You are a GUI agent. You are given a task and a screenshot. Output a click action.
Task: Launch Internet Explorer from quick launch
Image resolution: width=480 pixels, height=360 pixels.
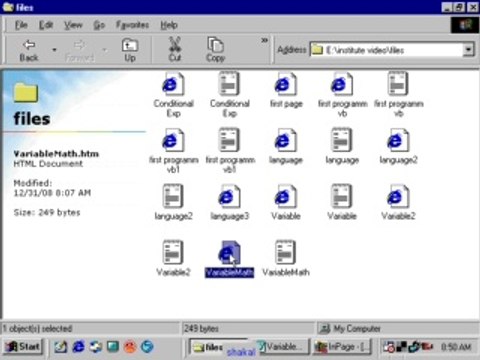pyautogui.click(x=79, y=347)
